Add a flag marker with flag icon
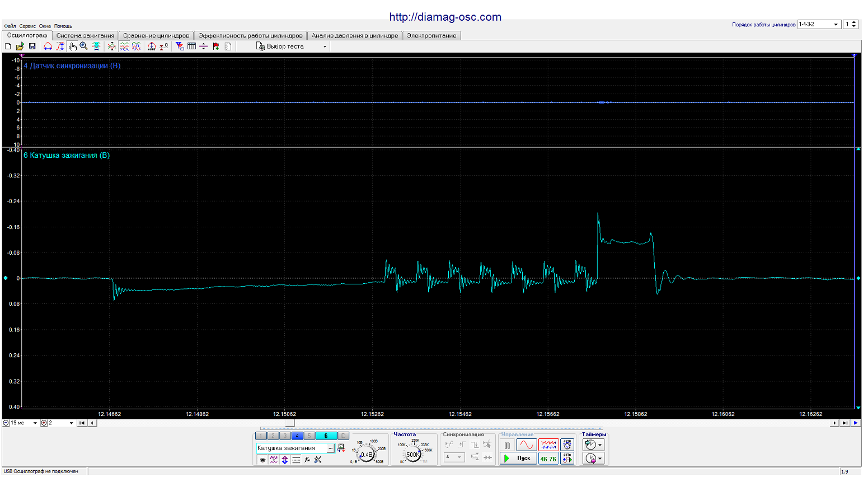 pos(216,46)
